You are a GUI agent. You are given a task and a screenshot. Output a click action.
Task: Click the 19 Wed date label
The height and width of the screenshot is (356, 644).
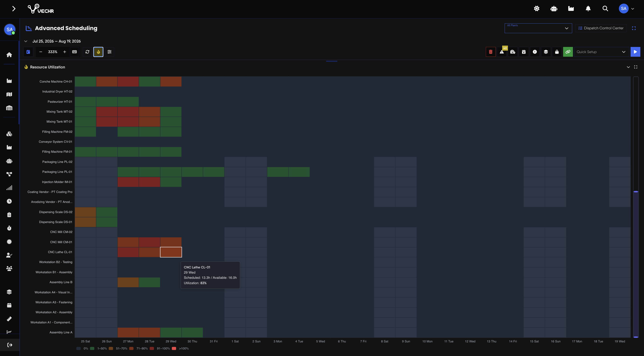(x=620, y=341)
